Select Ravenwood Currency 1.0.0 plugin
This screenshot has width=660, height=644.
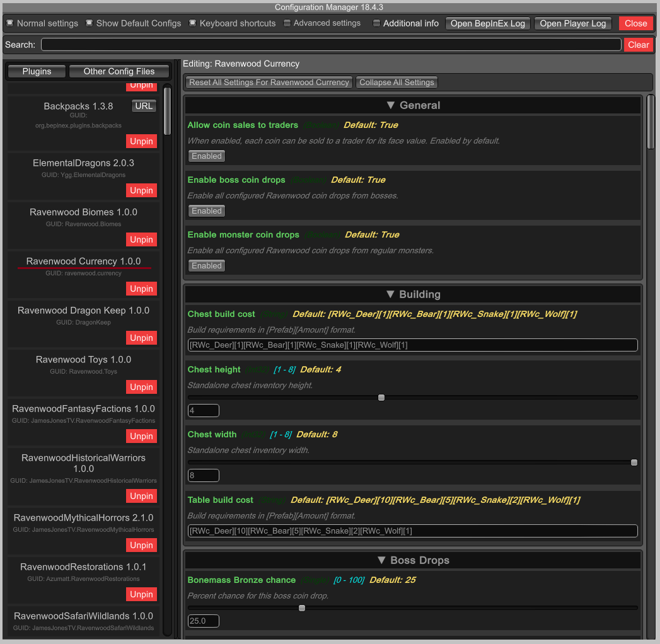[83, 262]
